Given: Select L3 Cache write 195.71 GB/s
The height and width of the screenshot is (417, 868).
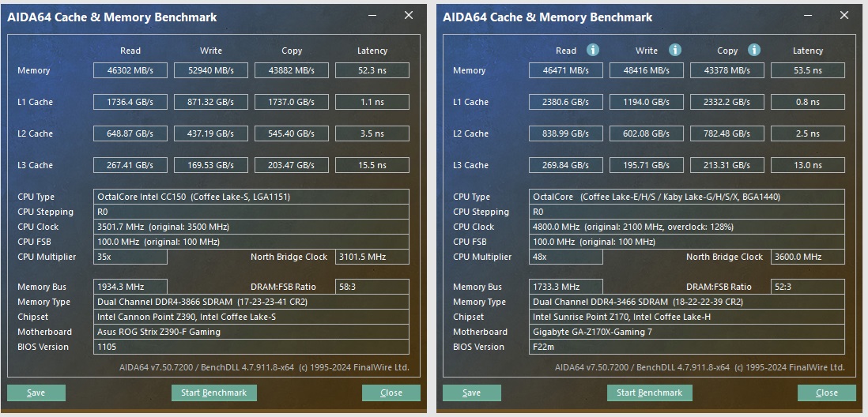Looking at the screenshot, I should (647, 165).
